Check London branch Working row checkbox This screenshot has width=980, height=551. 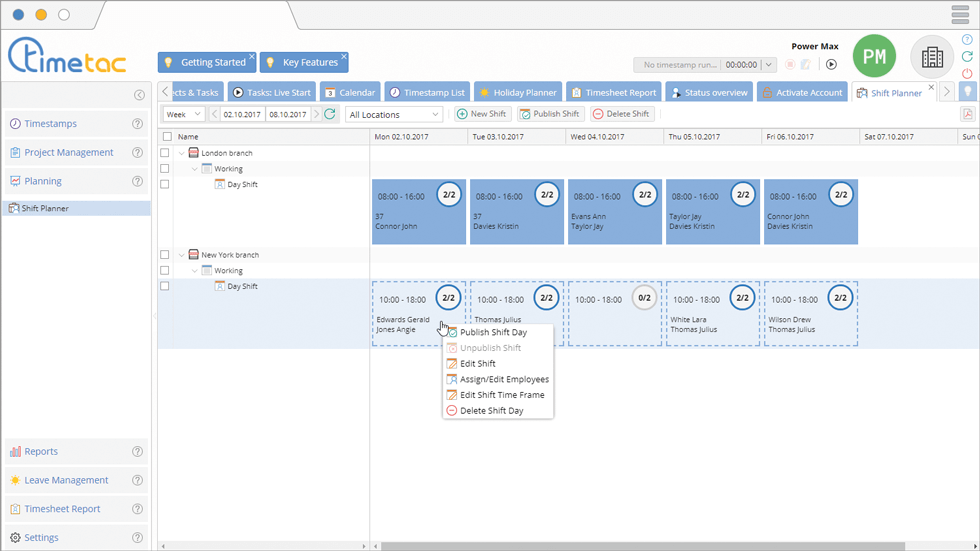tap(164, 169)
